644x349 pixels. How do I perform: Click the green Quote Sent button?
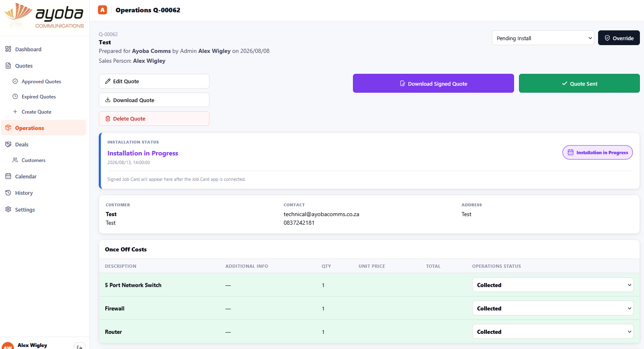click(x=579, y=84)
